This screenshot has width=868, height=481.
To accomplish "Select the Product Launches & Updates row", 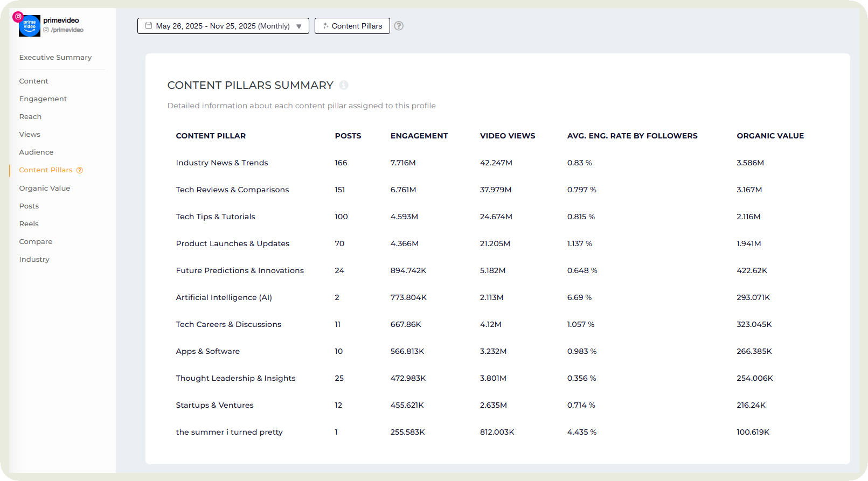I will [x=498, y=243].
